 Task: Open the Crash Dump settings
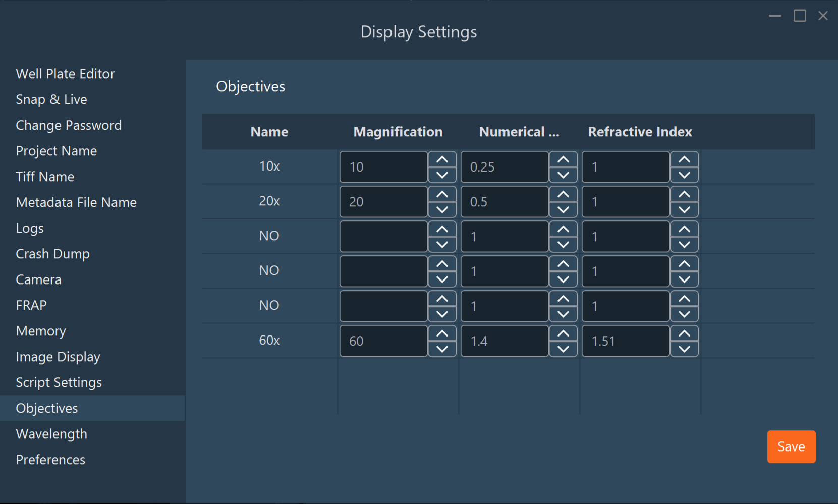click(x=52, y=253)
